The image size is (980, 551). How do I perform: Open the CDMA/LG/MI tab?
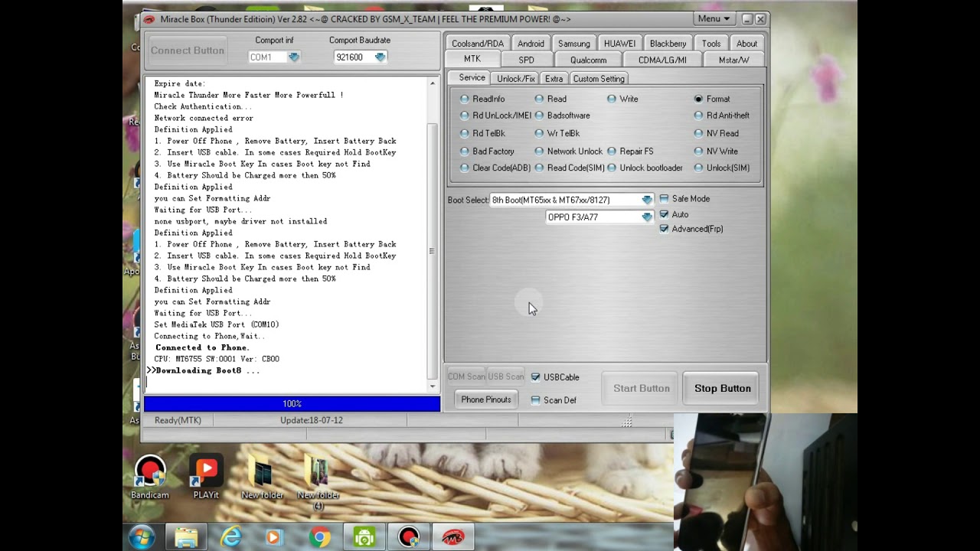(x=662, y=60)
